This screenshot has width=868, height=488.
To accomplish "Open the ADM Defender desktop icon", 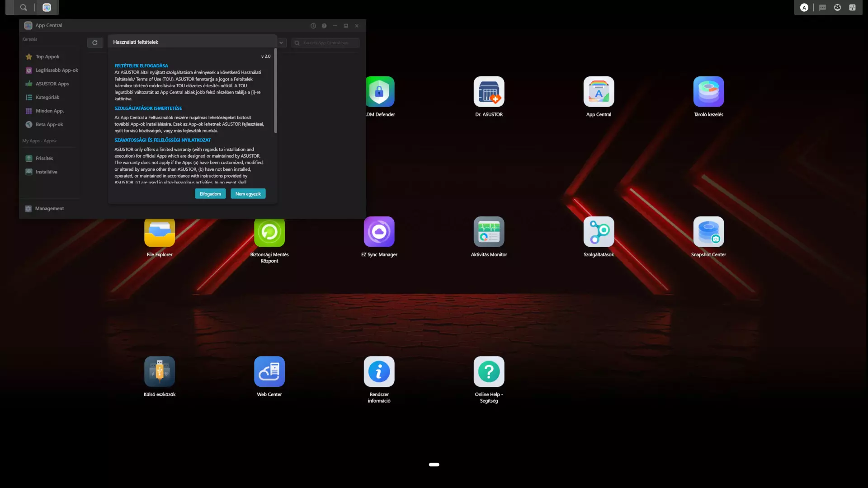I will point(380,92).
